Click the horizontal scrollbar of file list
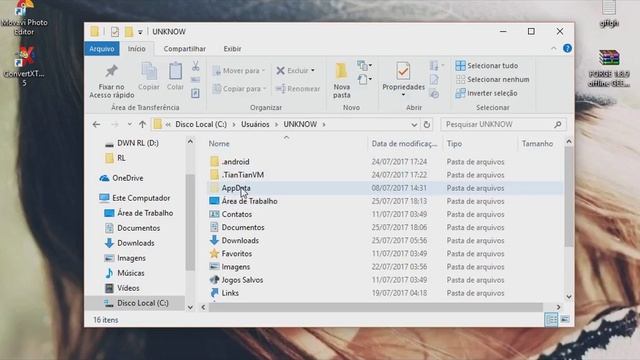Screen dimensions: 640x360 (376, 307)
